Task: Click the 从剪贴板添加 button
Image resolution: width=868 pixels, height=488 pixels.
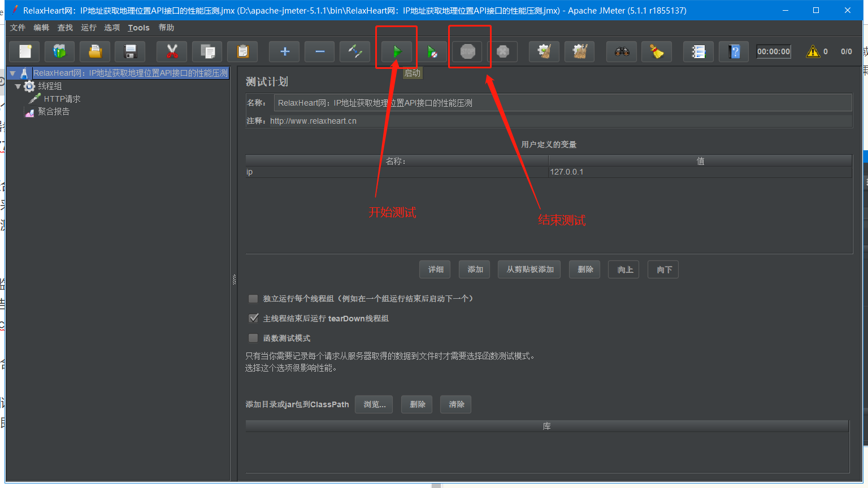Action: 530,269
